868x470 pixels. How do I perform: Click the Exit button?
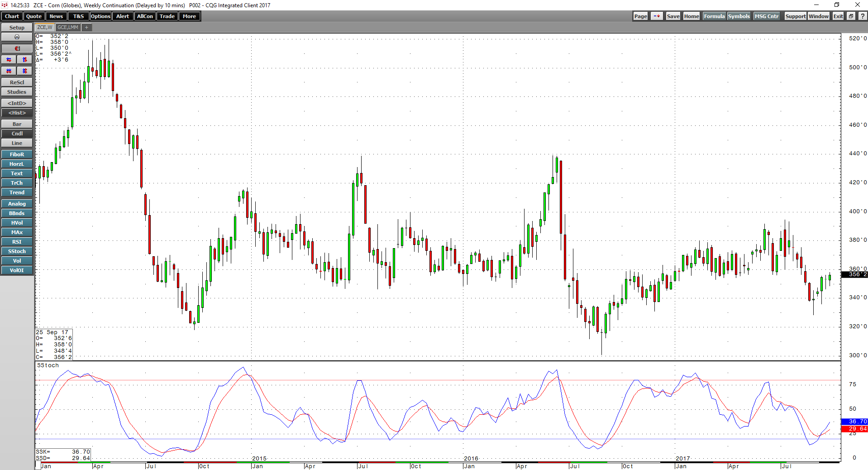click(838, 16)
